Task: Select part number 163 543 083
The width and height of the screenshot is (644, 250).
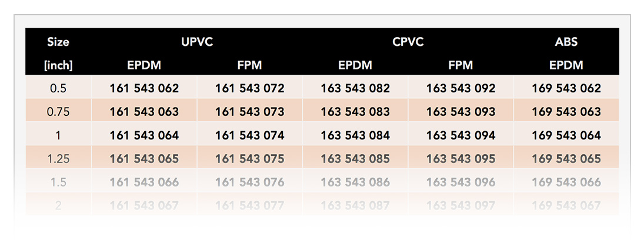Action: (x=355, y=112)
